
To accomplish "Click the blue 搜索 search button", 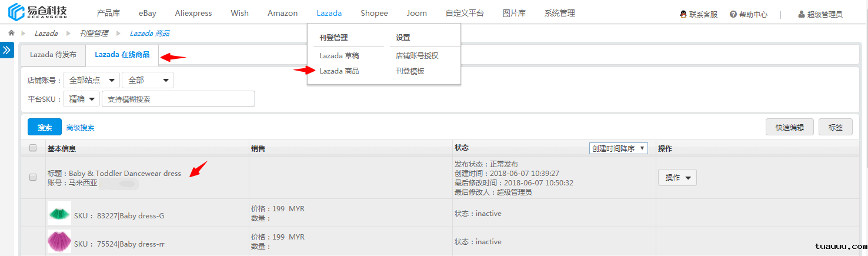I will click(45, 127).
